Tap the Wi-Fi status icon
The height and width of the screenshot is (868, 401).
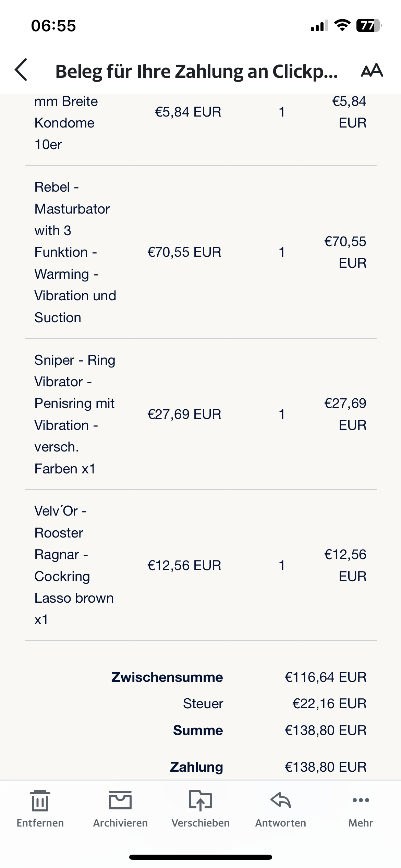point(342,25)
